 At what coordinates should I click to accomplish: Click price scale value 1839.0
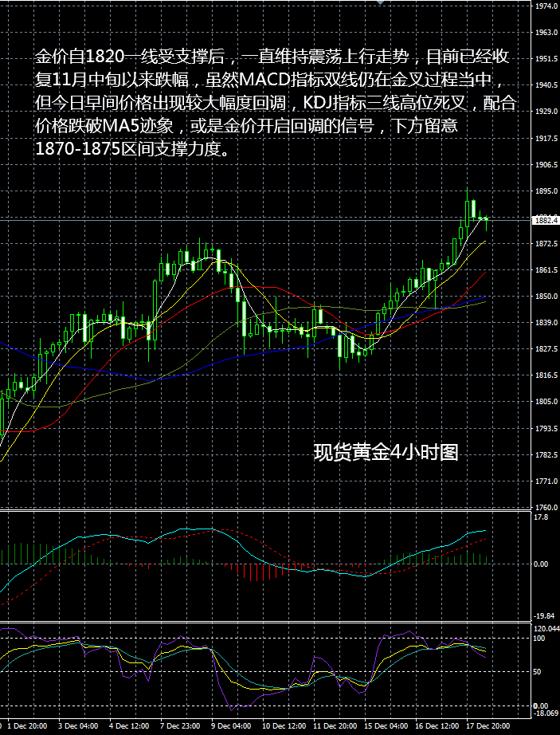(x=546, y=323)
